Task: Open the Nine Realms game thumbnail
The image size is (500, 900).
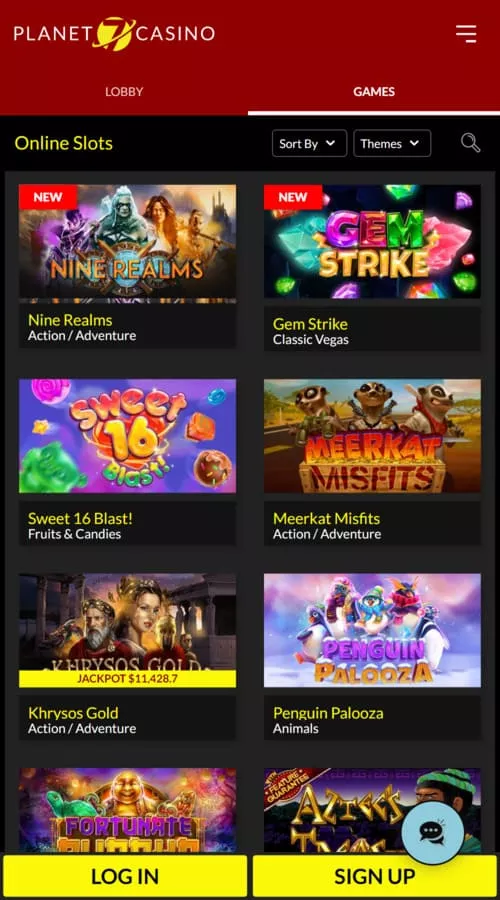Action: pyautogui.click(x=127, y=243)
